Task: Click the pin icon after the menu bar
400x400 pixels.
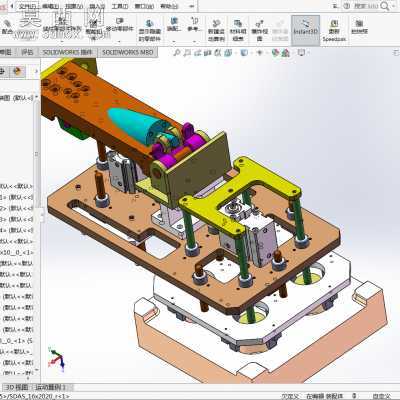Action: tap(192, 6)
